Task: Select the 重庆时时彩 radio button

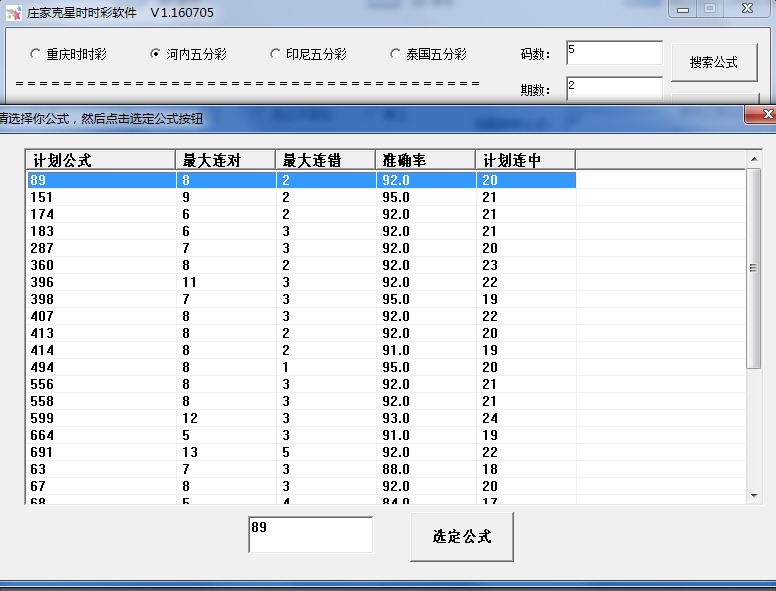Action: [x=37, y=54]
